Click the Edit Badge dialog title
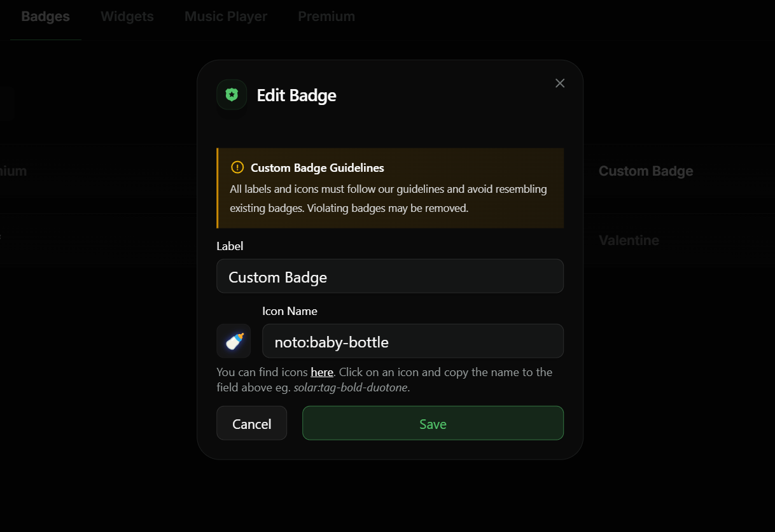 tap(297, 95)
